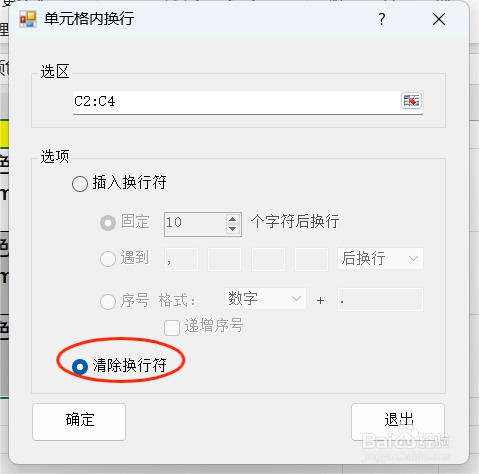479x474 pixels.
Task: Increase character count with spinner up arrow
Action: (x=233, y=219)
